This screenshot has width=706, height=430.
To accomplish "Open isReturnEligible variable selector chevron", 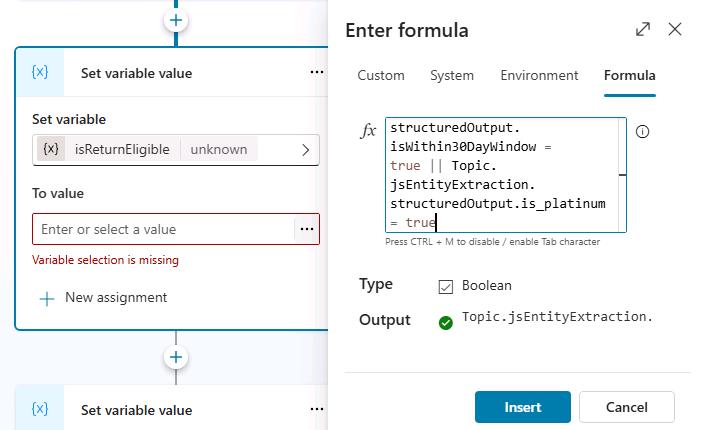I will [306, 150].
